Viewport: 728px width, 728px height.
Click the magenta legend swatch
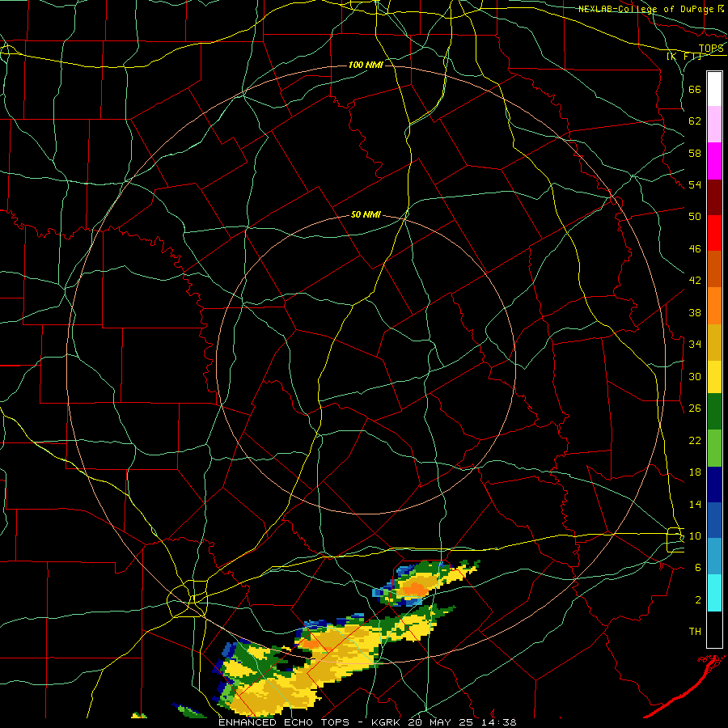coord(714,161)
